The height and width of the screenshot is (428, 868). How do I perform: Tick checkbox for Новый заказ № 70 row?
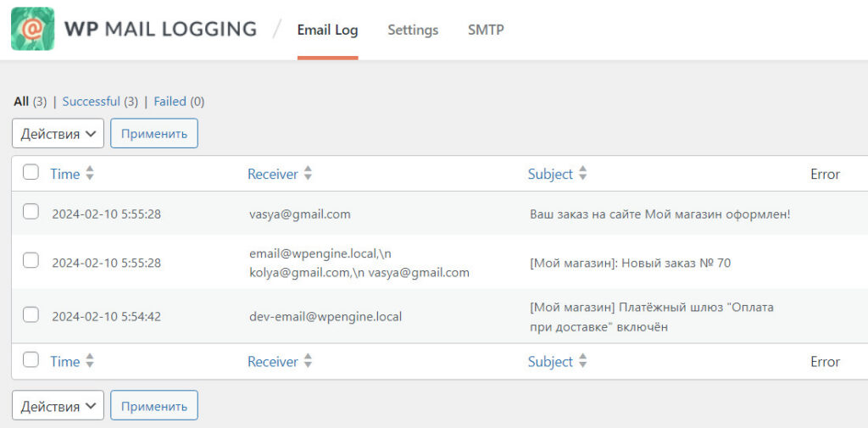[x=31, y=261]
